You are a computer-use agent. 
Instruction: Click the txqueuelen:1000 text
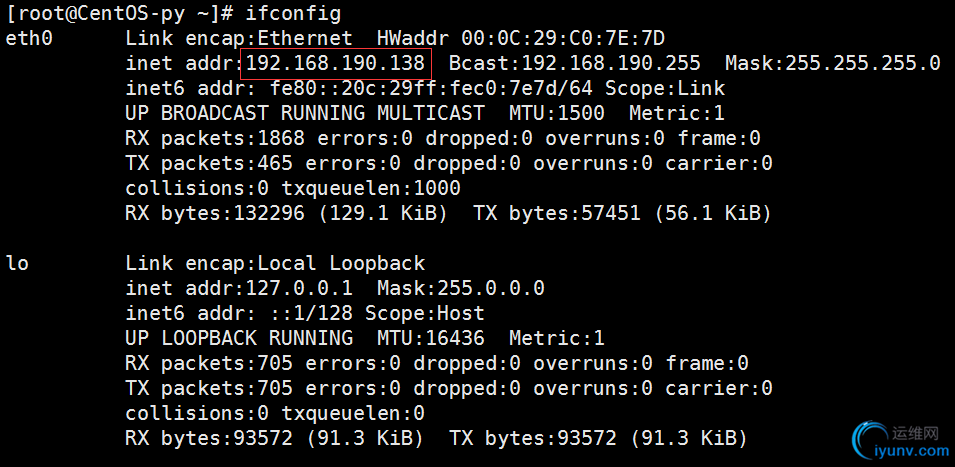[371, 189]
